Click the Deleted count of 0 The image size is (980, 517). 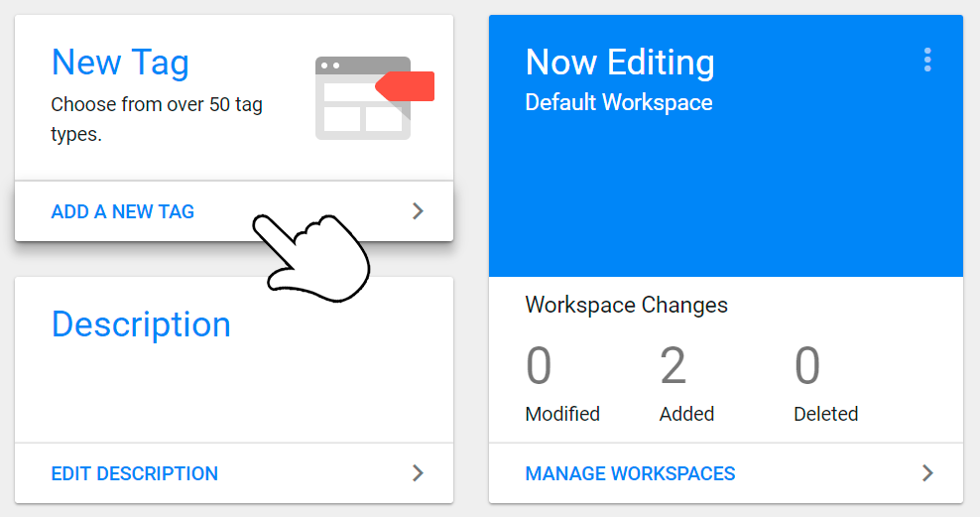806,366
